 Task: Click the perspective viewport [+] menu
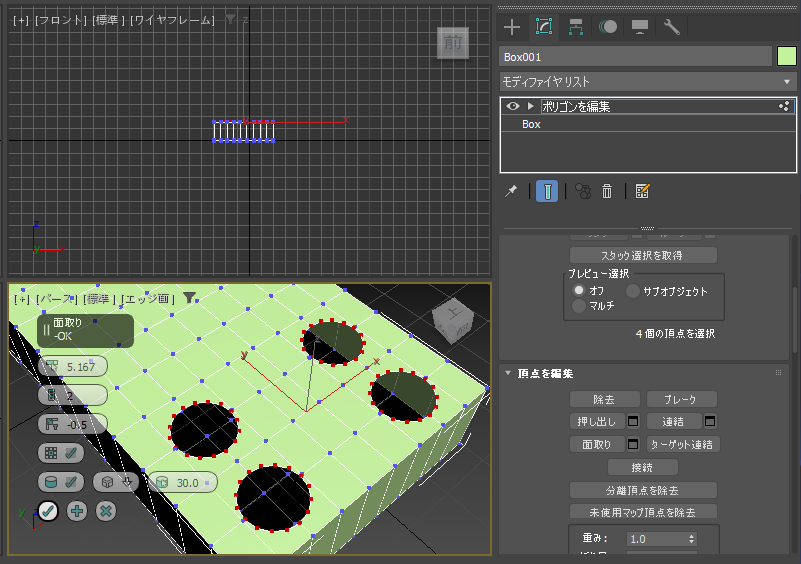[x=21, y=299]
